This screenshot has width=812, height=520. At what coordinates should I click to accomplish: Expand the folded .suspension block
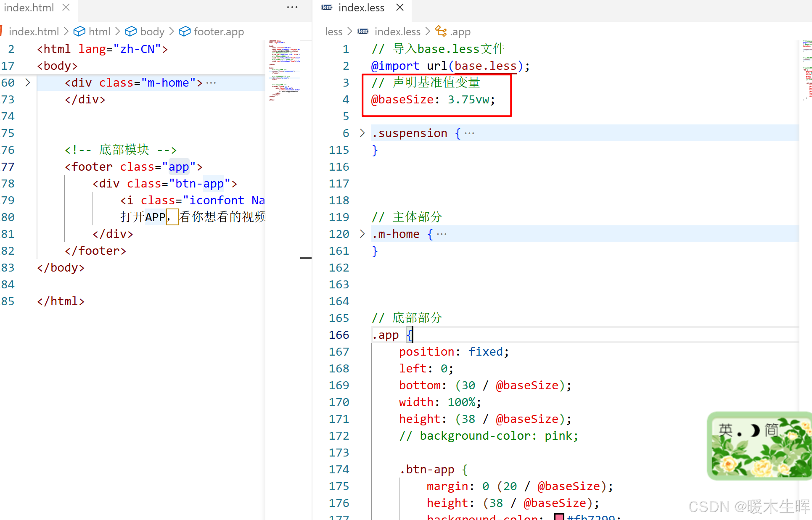point(362,133)
